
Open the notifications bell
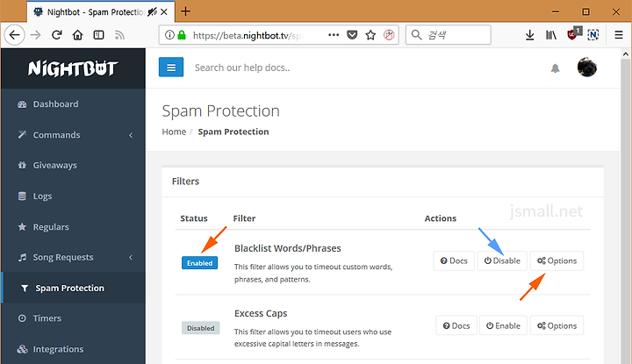coord(556,68)
